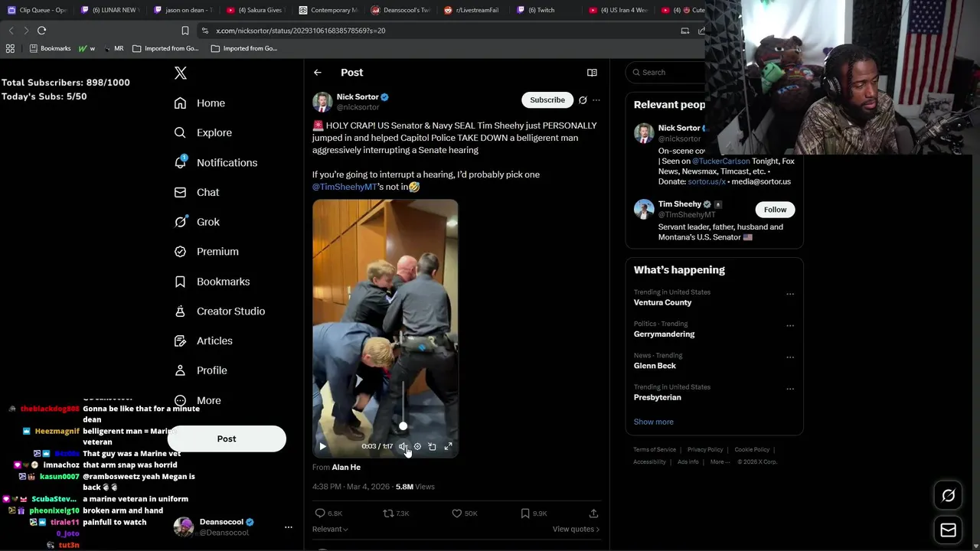Switch to the r/LivestreamFail tab
980x551 pixels.
pos(472,10)
